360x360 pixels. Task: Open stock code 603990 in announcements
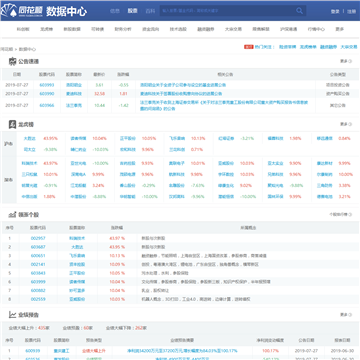(47, 94)
